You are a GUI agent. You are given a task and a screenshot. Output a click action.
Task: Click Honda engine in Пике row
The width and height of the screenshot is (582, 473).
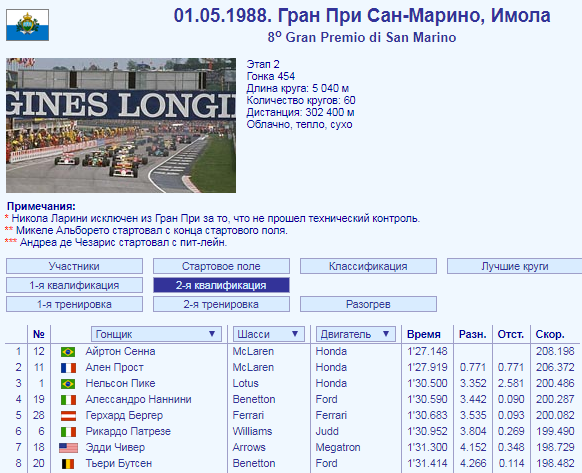331,383
